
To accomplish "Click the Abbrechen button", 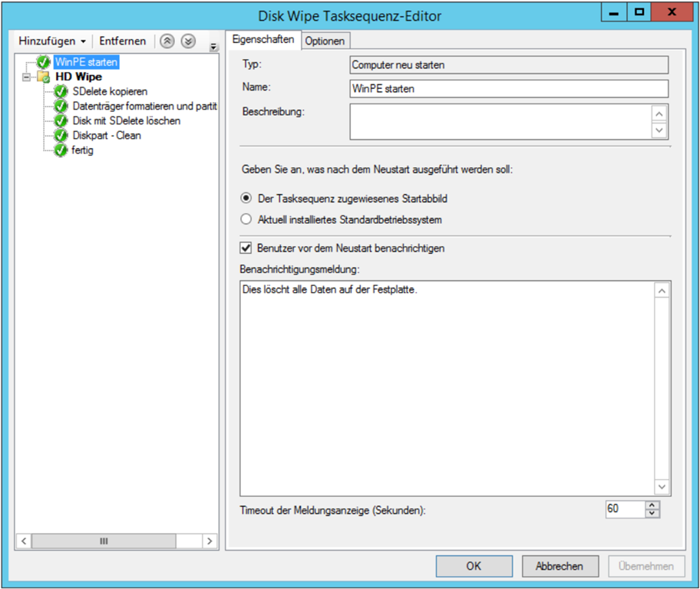I will (x=560, y=566).
